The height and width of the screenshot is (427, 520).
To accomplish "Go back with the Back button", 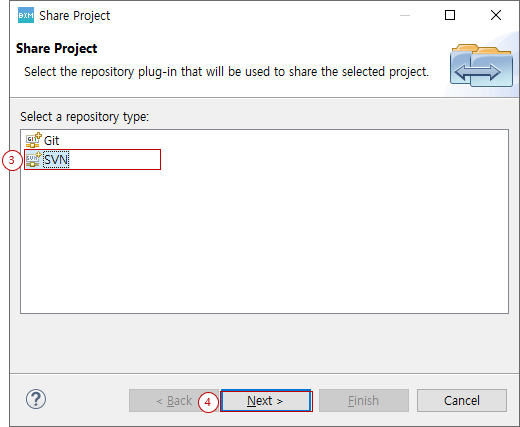I will point(174,400).
